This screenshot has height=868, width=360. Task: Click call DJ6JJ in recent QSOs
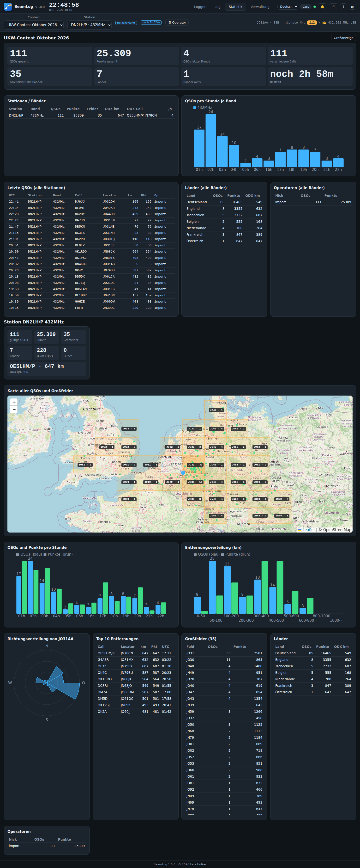point(80,201)
